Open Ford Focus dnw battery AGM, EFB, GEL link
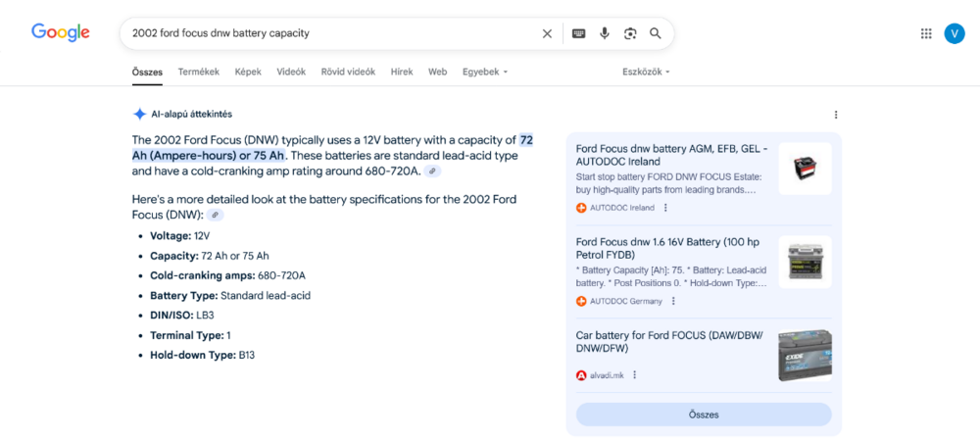Image resolution: width=980 pixels, height=441 pixels. [x=672, y=155]
